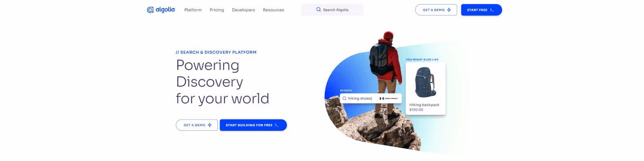Click the hero Get a Demo button

pyautogui.click(x=197, y=125)
